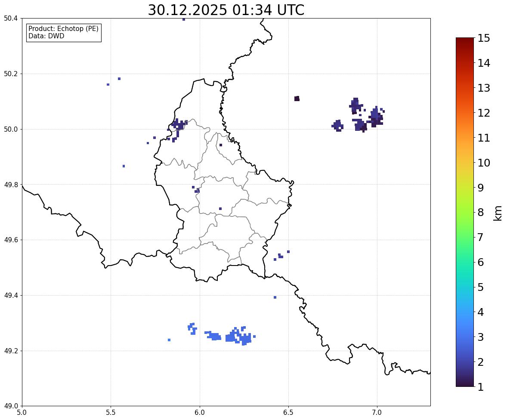Click the y-axis label '50.0'

pos(11,130)
